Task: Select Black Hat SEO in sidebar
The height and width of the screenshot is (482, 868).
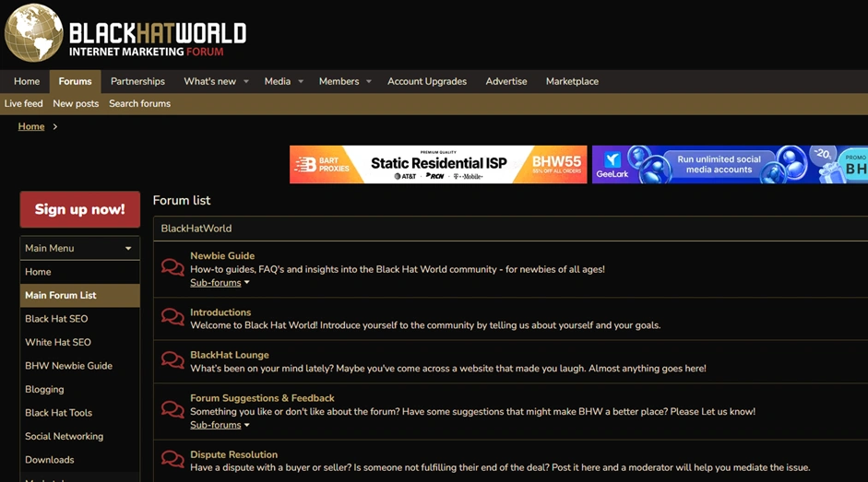Action: pyautogui.click(x=56, y=319)
